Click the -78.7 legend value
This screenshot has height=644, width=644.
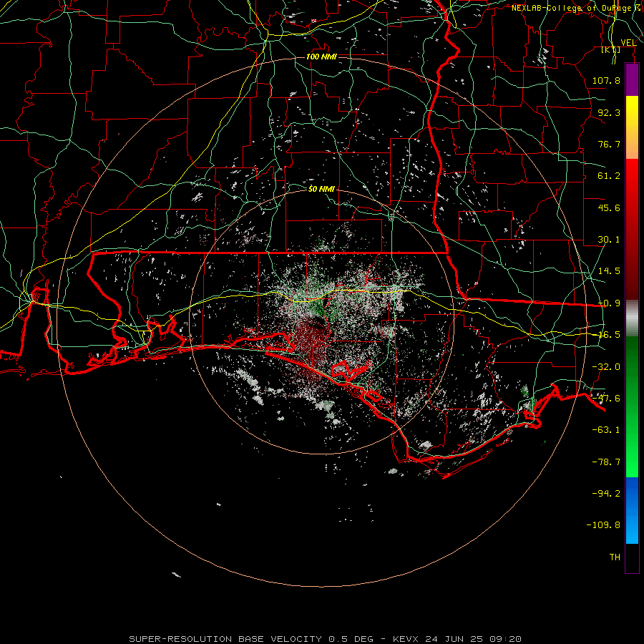(606, 462)
